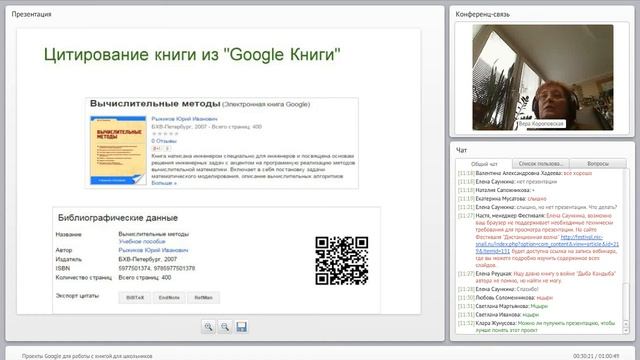Viewport: 640px width, 360px height.
Task: Click the zoom out magnifier icon
Action: coord(225,327)
